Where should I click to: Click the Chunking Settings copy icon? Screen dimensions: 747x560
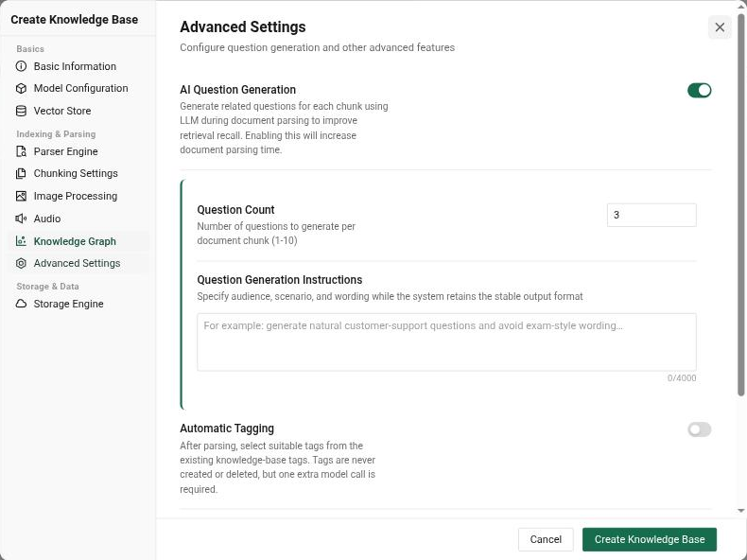click(21, 173)
